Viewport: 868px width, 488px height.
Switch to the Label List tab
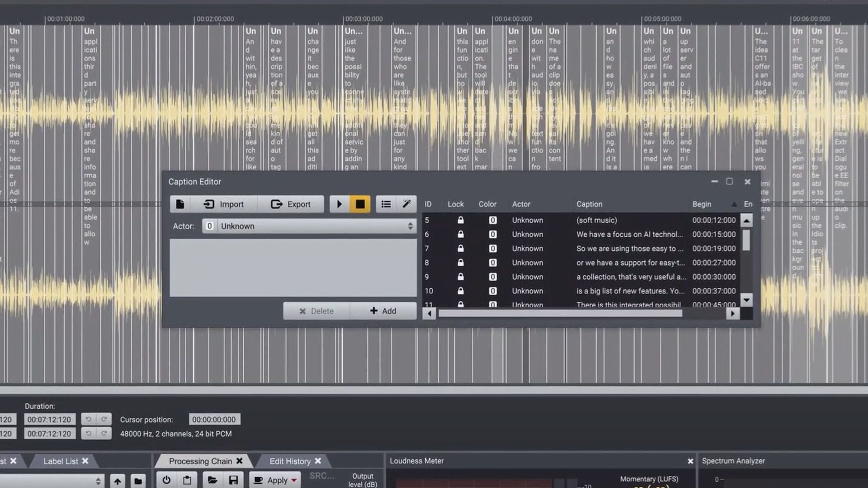pyautogui.click(x=61, y=461)
